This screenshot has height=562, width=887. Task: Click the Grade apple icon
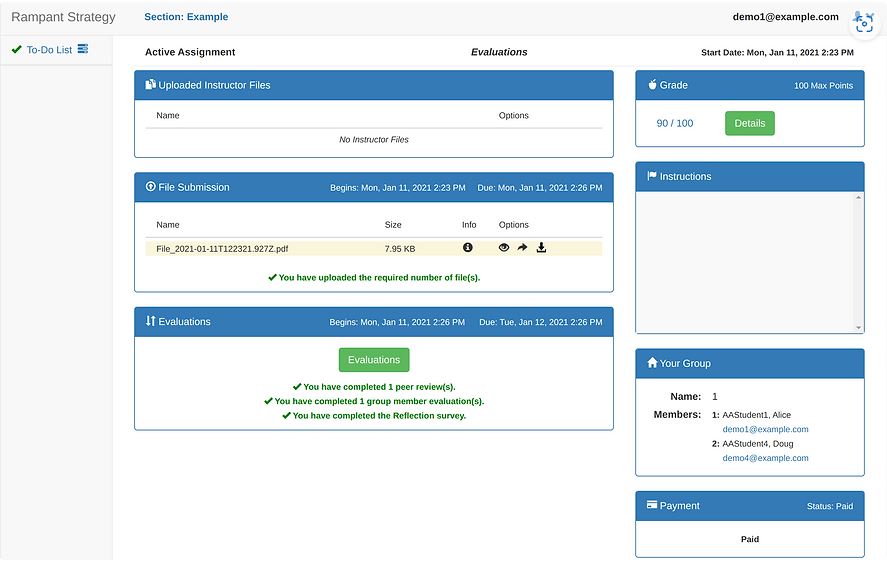[x=652, y=85]
